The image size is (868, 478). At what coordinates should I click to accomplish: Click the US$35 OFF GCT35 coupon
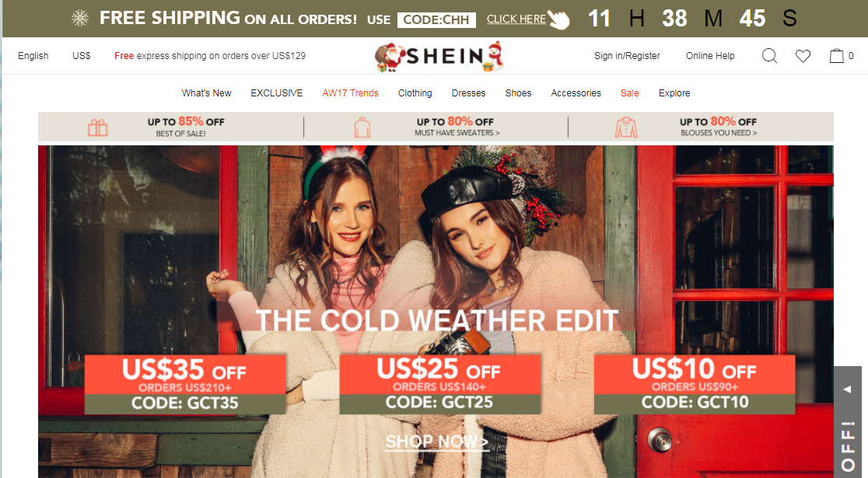pyautogui.click(x=185, y=385)
